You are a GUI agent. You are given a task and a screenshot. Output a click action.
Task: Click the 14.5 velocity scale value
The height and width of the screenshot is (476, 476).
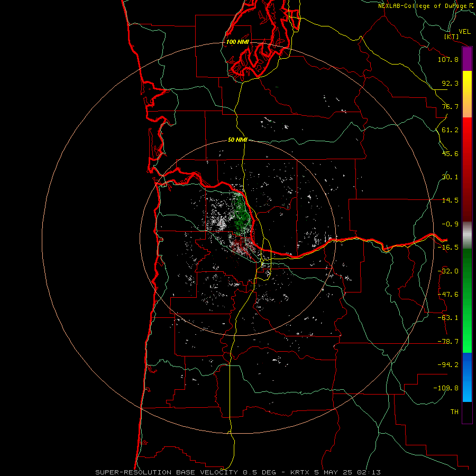[450, 200]
